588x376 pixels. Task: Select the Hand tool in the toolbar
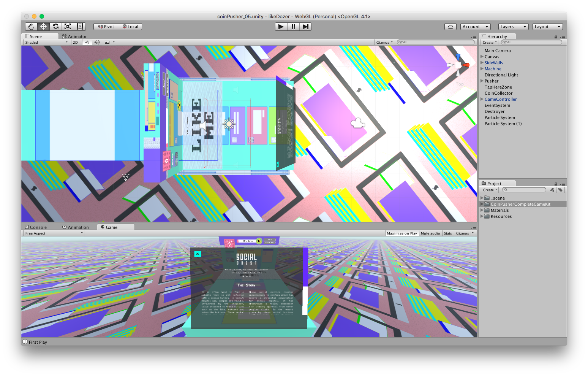coord(31,27)
